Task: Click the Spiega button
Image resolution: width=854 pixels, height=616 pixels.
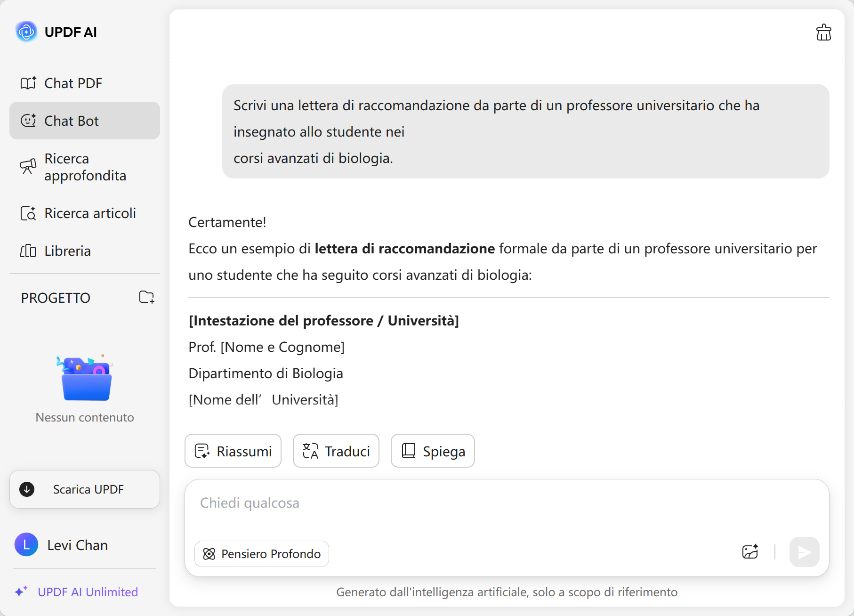Action: coord(433,451)
